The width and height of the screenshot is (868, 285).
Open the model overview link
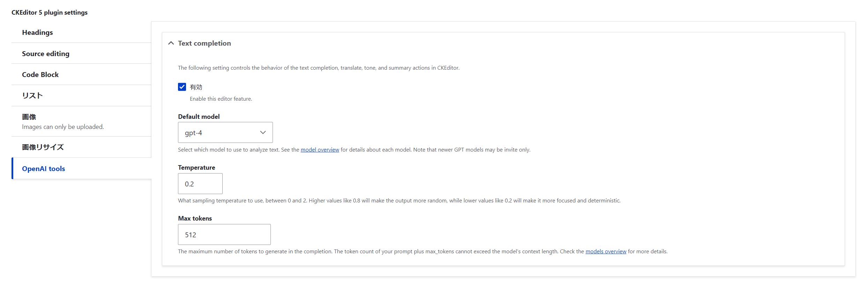[320, 150]
